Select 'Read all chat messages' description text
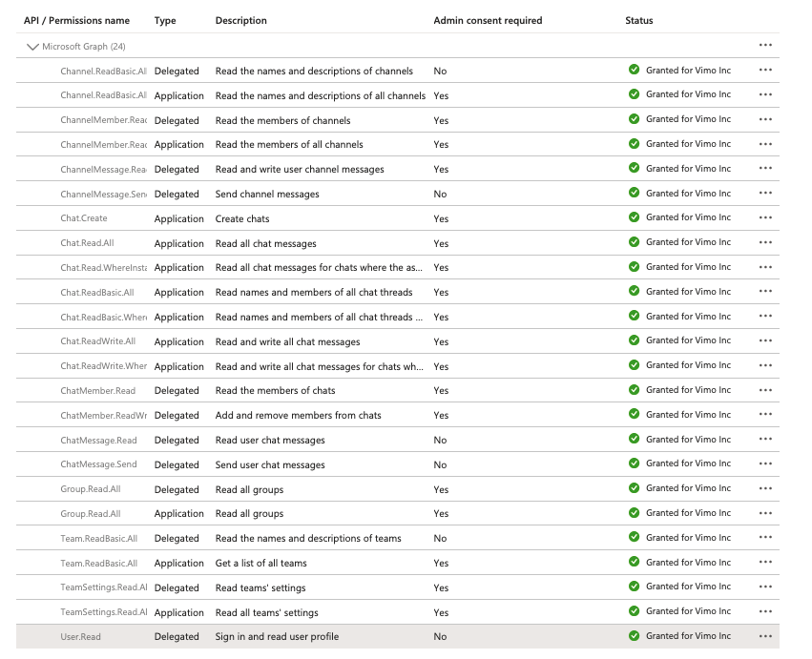 pyautogui.click(x=265, y=244)
